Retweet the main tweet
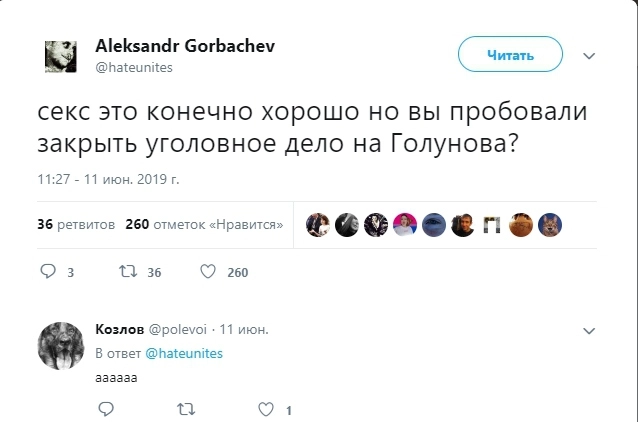The image size is (638, 422). pyautogui.click(x=127, y=271)
